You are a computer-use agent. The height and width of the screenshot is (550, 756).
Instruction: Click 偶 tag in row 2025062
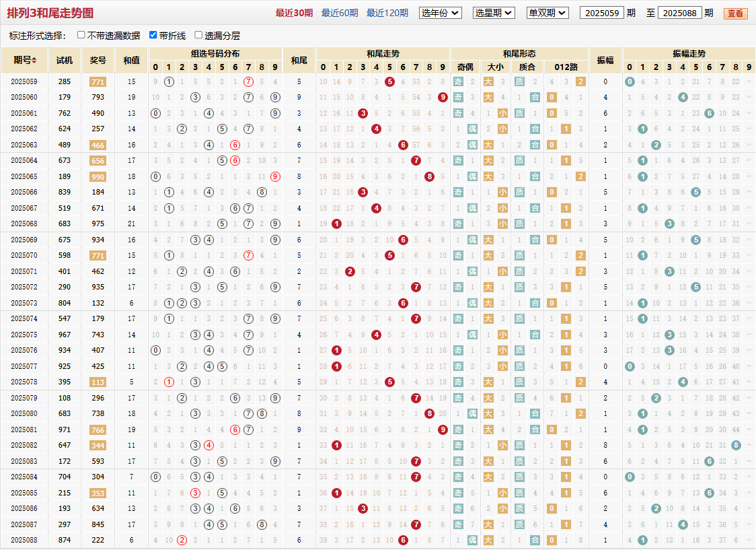[472, 129]
